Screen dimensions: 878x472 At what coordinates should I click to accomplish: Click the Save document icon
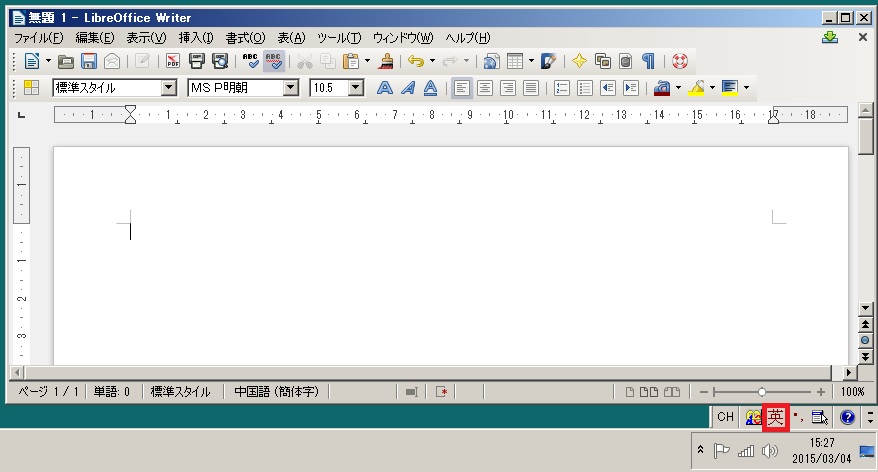88,61
